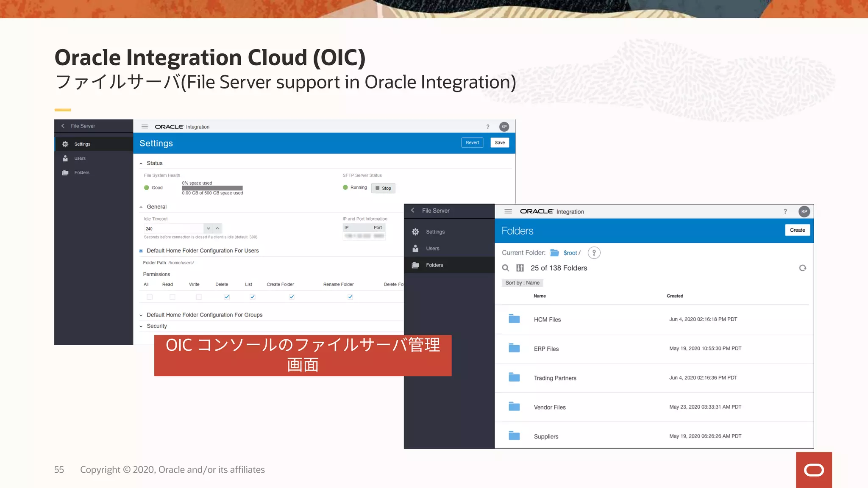Click the Name column header
The image size is (868, 488).
click(540, 296)
